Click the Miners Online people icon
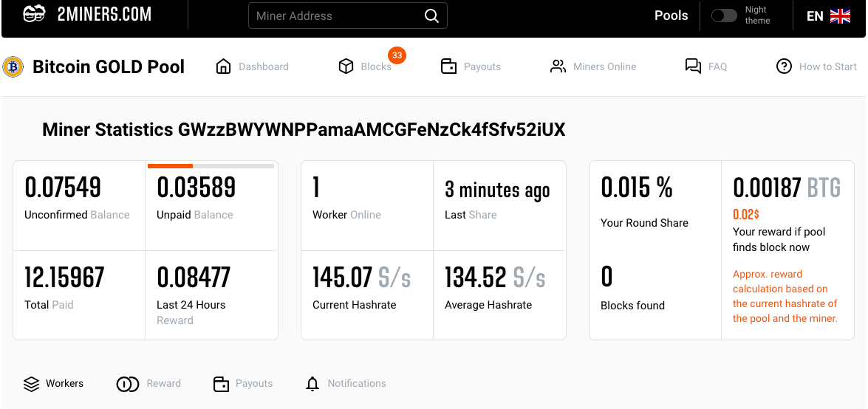This screenshot has width=868, height=409. coord(558,66)
